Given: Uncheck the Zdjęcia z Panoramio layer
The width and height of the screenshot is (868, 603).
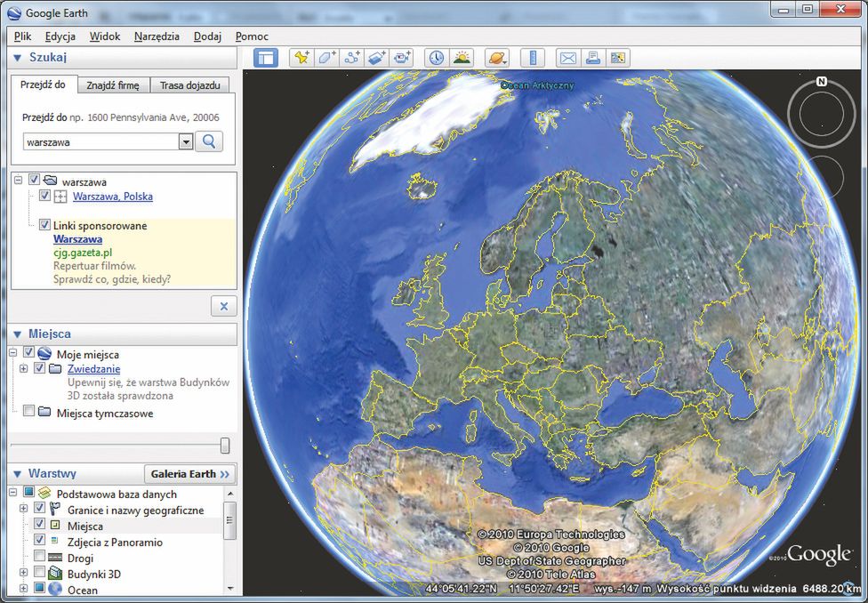Looking at the screenshot, I should tap(39, 541).
